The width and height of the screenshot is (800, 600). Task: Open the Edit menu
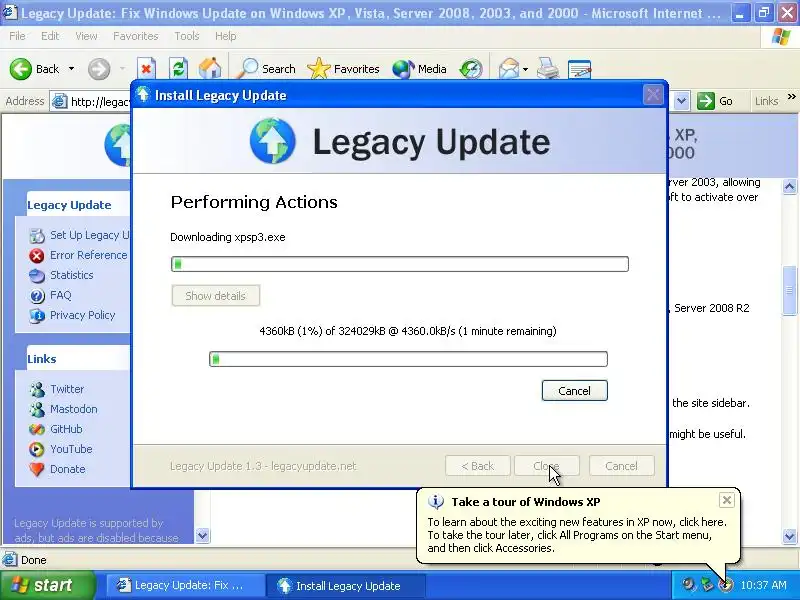pos(50,36)
